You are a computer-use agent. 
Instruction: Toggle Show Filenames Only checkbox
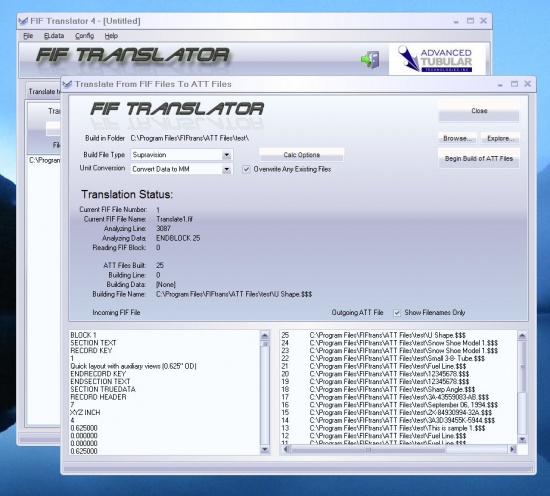tap(397, 313)
